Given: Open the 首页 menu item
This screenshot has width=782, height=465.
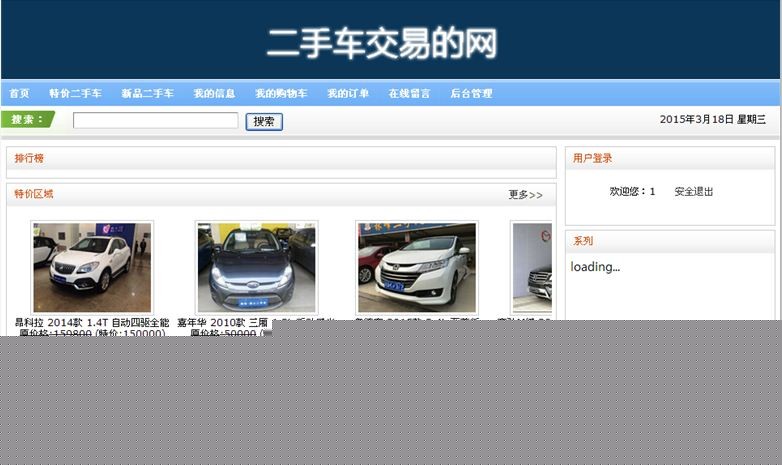Looking at the screenshot, I should (x=19, y=93).
